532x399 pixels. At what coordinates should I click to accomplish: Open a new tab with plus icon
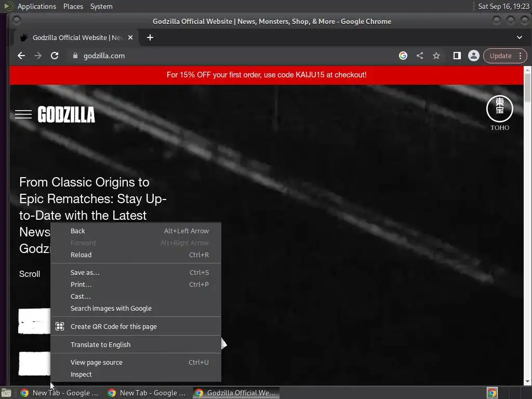(x=150, y=37)
